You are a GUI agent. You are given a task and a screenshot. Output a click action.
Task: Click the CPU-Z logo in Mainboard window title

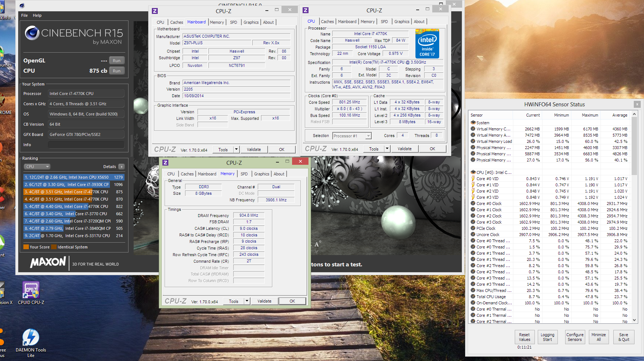(x=155, y=11)
